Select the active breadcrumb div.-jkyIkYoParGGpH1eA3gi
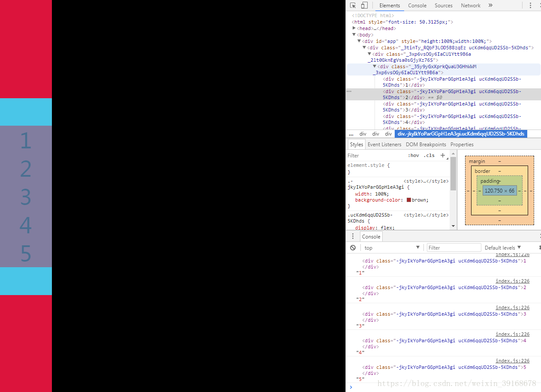This screenshot has height=392, width=541. 461,134
